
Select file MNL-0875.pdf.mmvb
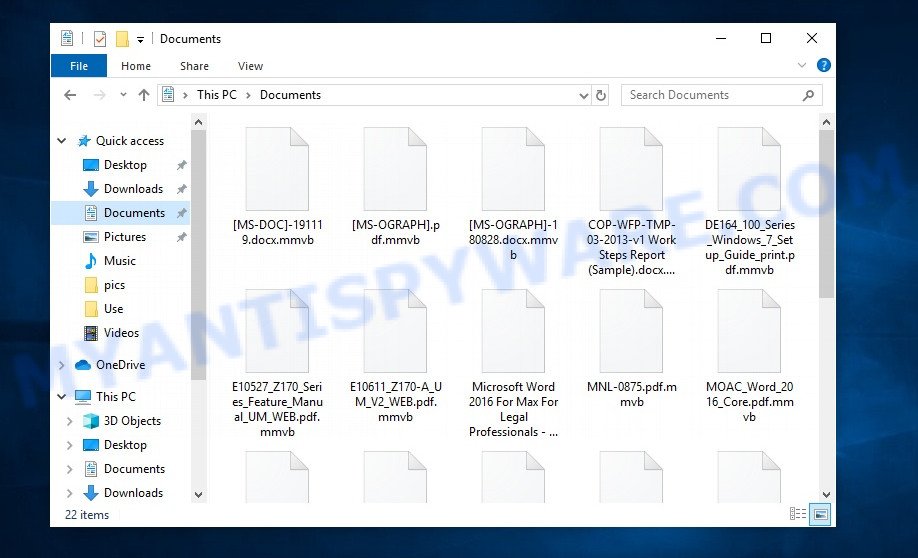632,349
